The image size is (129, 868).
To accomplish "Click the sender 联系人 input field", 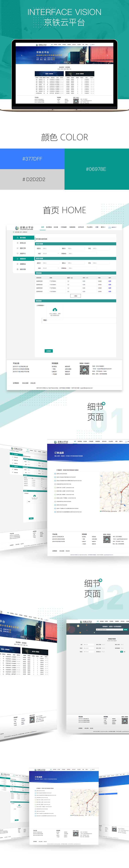I will click(76, 248).
